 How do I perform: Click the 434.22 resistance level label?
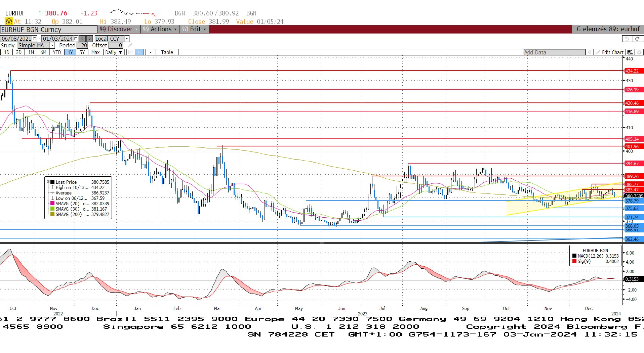pos(633,71)
